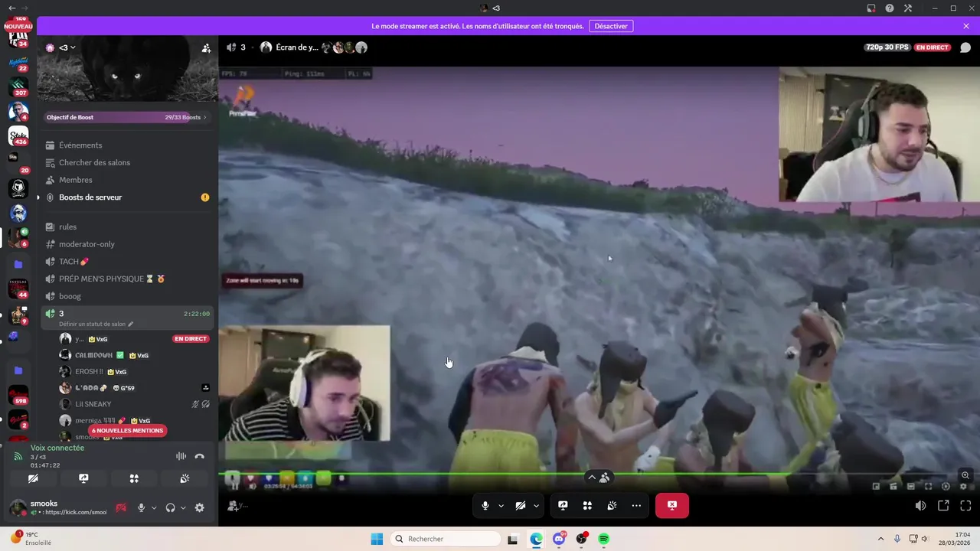Open output device options arrow in user panel
Viewport: 980px width, 551px height.
coord(183,507)
